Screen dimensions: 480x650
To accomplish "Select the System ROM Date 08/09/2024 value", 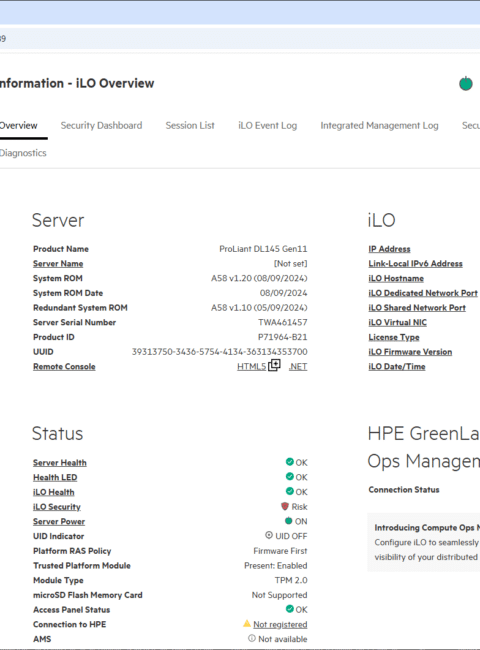I will coord(284,293).
